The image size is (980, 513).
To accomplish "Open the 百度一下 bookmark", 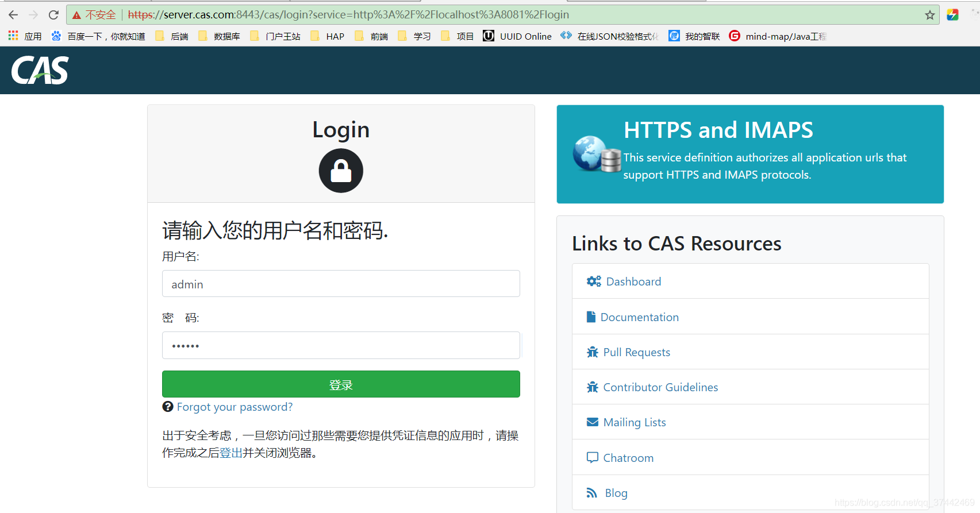I will pos(98,36).
